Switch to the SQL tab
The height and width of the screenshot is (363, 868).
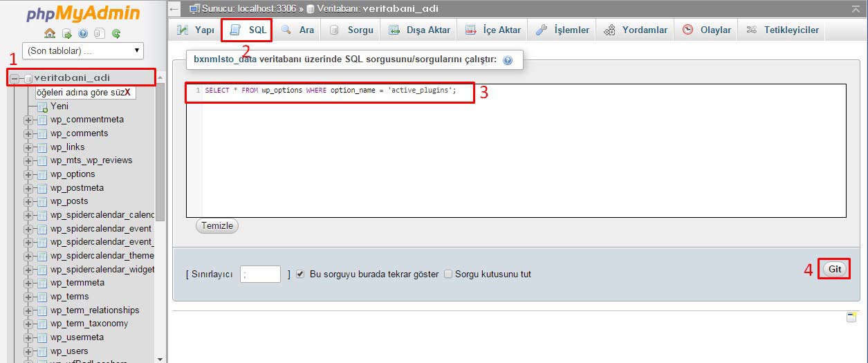tap(247, 30)
